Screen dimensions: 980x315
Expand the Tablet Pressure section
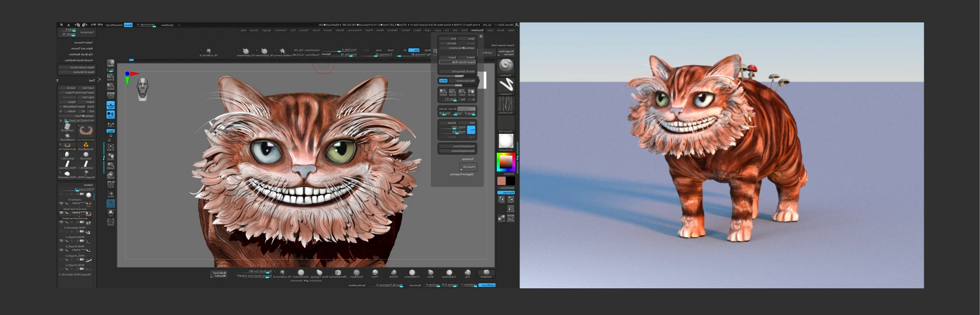click(x=84, y=43)
